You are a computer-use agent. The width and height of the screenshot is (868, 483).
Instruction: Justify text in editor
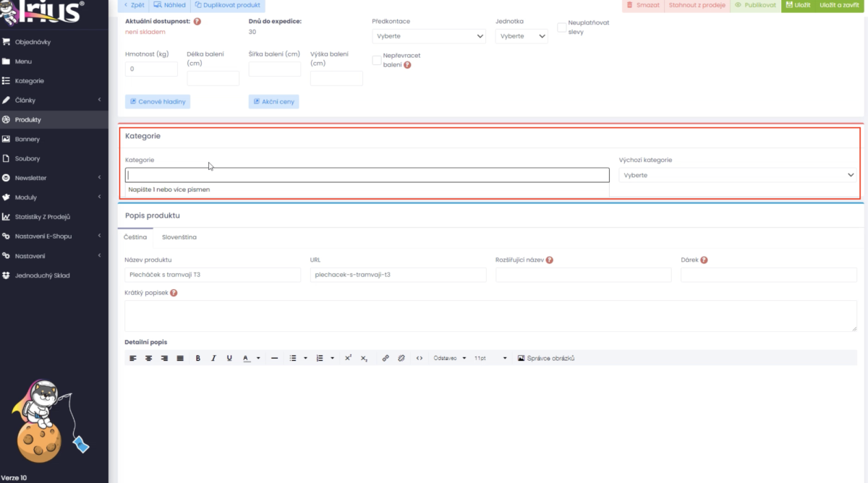(180, 358)
